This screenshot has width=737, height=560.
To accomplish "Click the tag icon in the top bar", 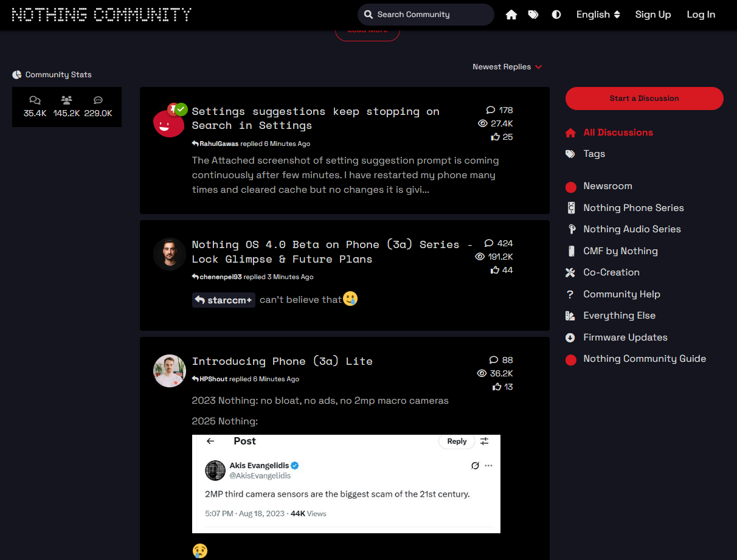I will (533, 14).
